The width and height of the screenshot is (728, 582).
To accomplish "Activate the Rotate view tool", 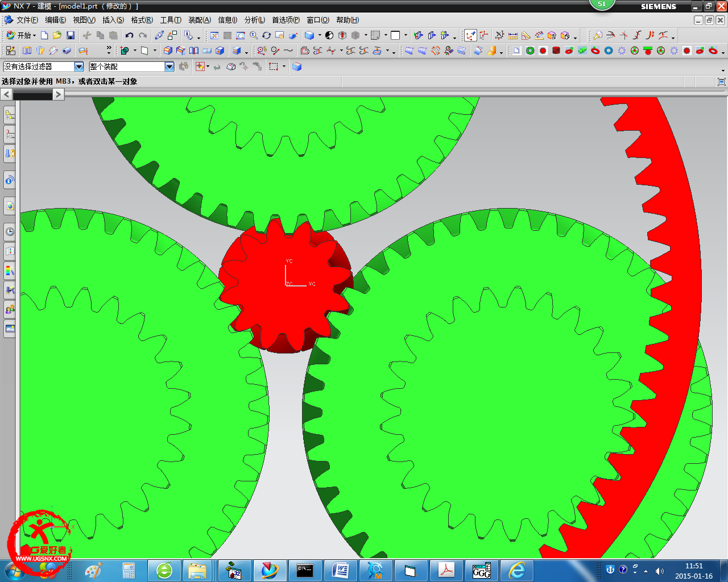I will click(267, 35).
